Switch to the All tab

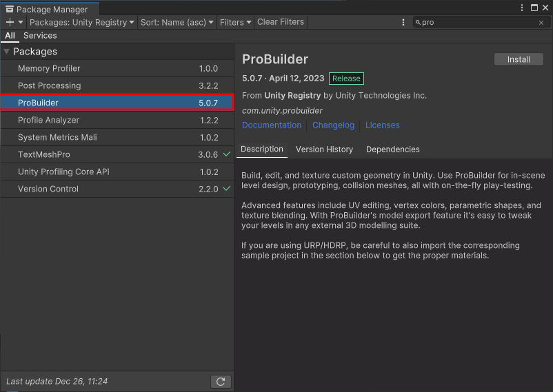[10, 36]
